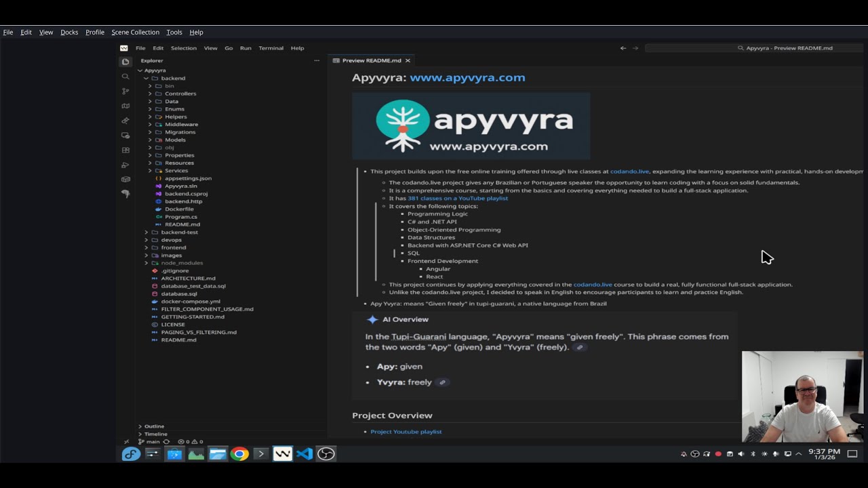
Task: Open the Project Youtube playlist link
Action: pos(406,432)
